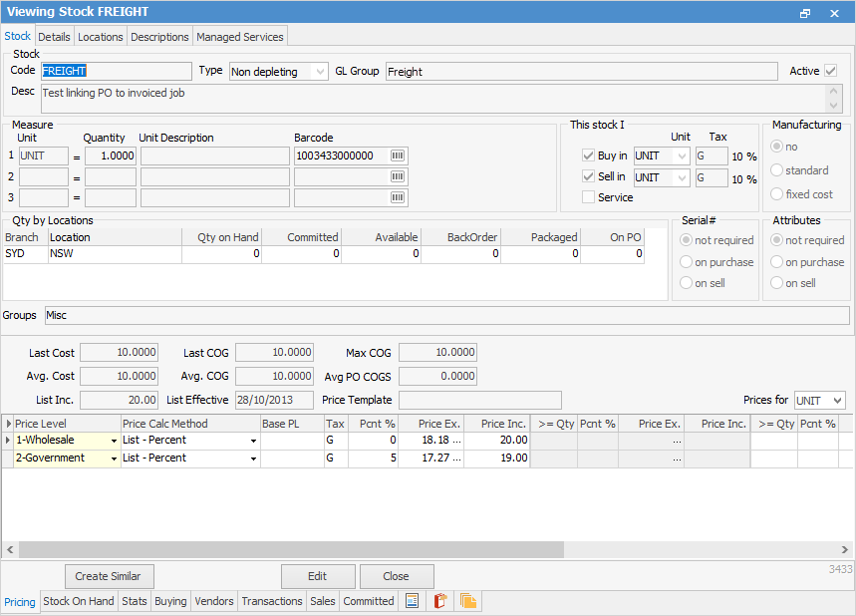Click the stock Code field FREIGHT

pyautogui.click(x=116, y=72)
